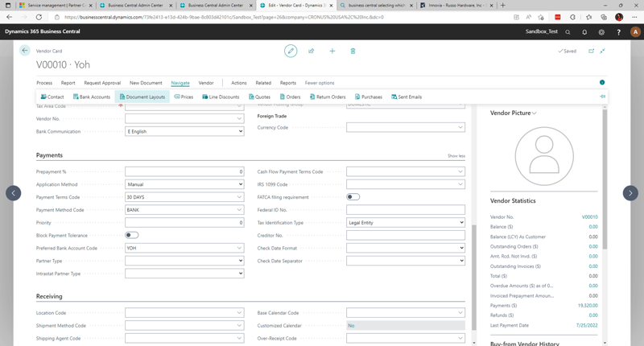Open Quotes action

click(x=259, y=97)
